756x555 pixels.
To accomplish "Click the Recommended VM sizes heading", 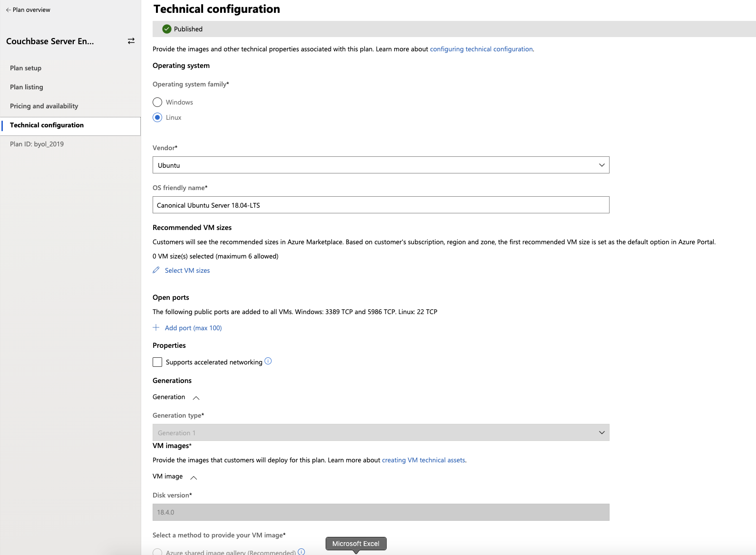I will (192, 228).
